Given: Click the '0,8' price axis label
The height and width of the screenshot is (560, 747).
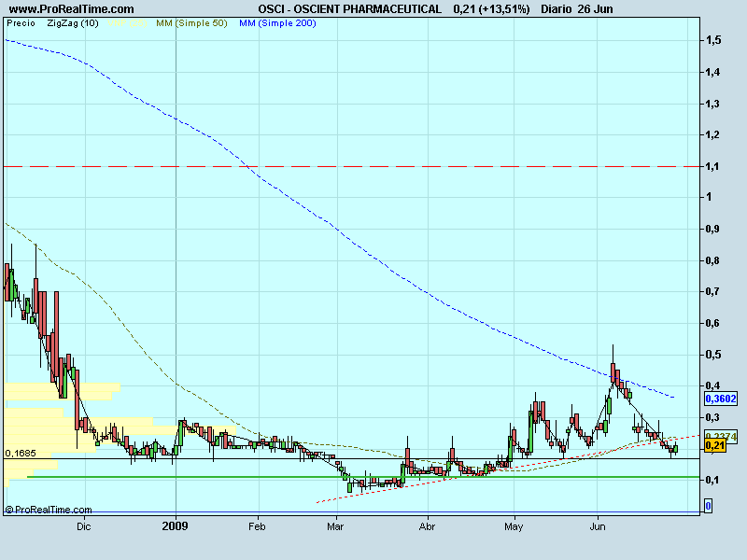Looking at the screenshot, I should tap(712, 261).
